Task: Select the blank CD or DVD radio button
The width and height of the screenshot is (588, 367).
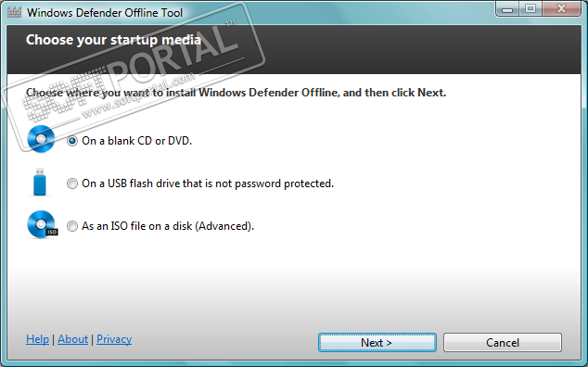Action: [x=72, y=141]
